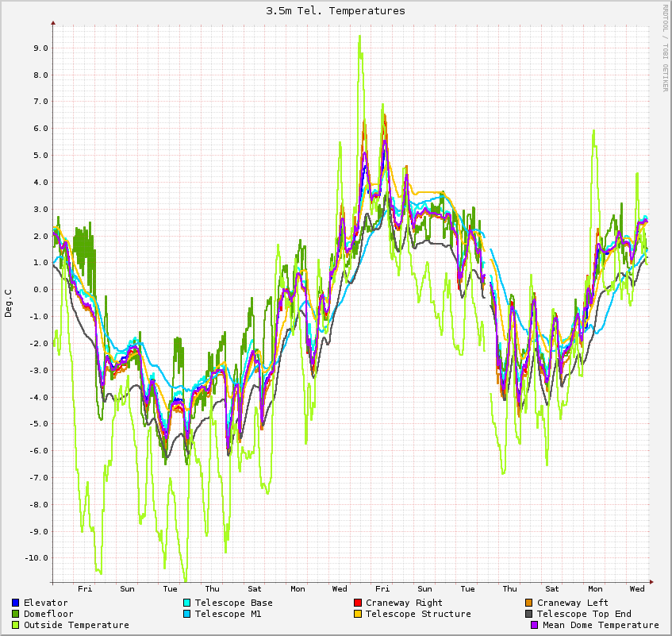
Task: Click the cyan Telescope Base legend swatch
Action: (x=187, y=603)
